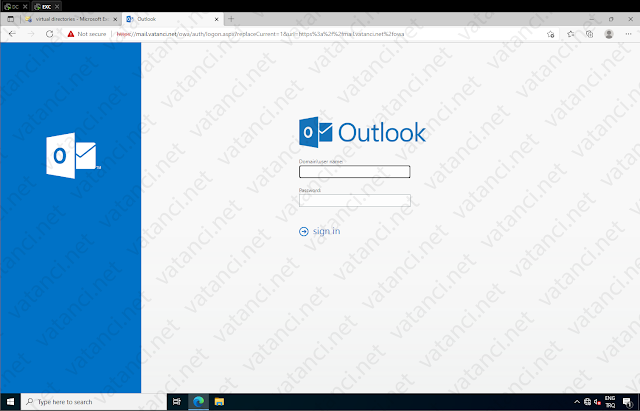
Task: Open the notification center icon
Action: click(628, 402)
